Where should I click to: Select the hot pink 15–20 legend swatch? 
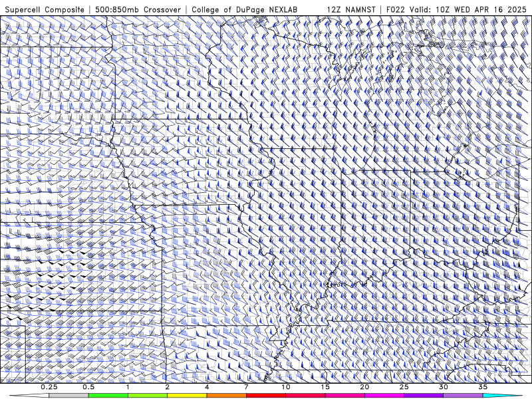click(344, 396)
